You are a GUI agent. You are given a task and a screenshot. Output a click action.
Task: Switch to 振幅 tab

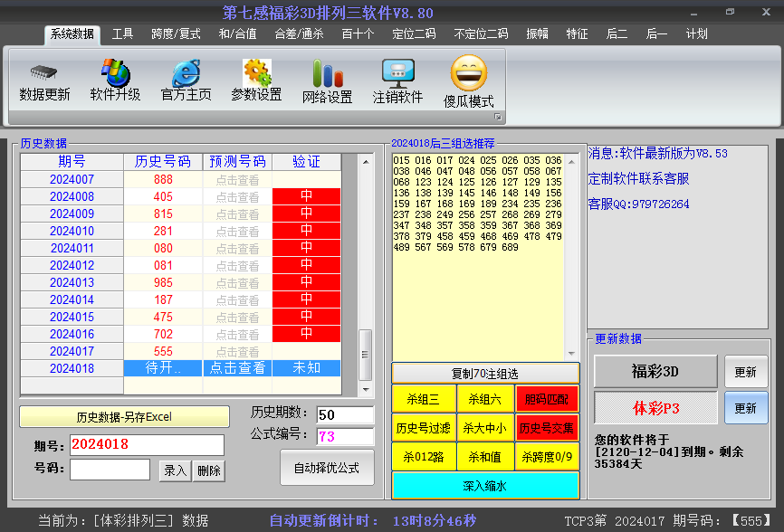(538, 34)
